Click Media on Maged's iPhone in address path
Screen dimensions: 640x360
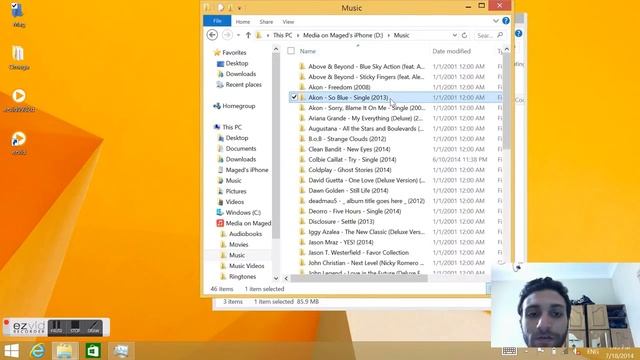tap(343, 36)
